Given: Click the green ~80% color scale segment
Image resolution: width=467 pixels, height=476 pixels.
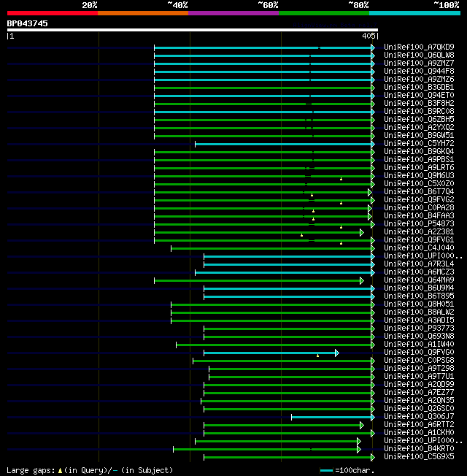Looking at the screenshot, I should [324, 13].
